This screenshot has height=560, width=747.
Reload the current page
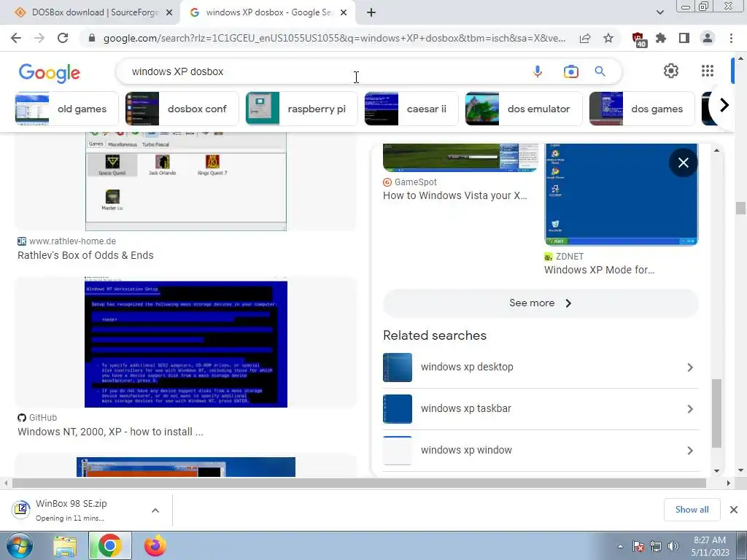coord(63,38)
